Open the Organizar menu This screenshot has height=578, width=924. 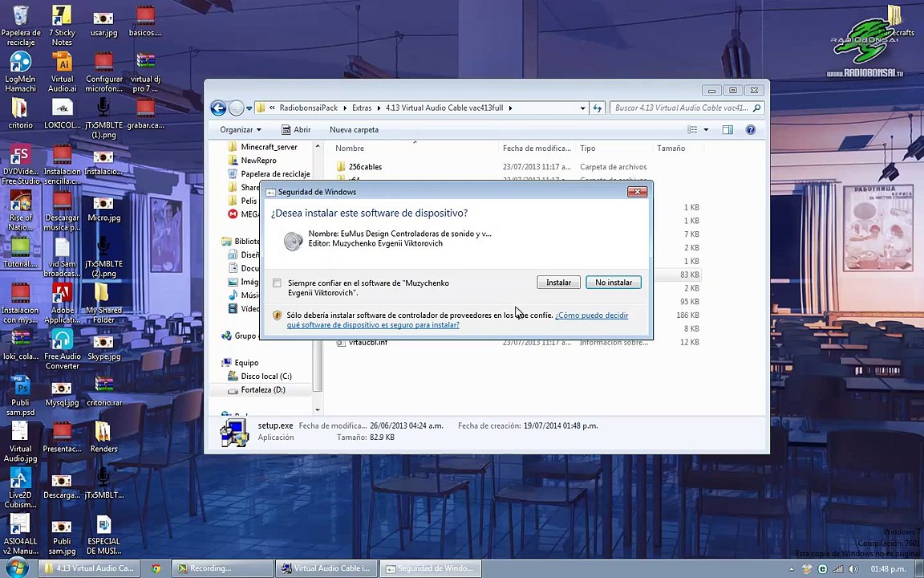click(240, 130)
